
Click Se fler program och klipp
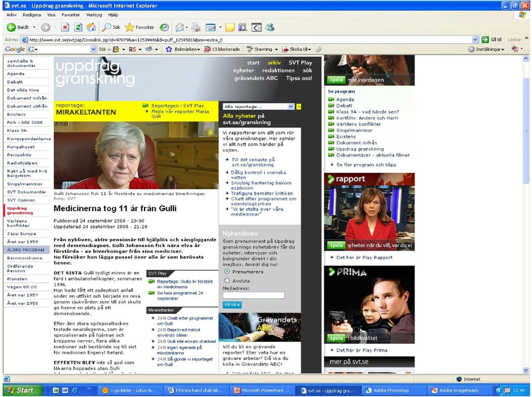pos(366,165)
